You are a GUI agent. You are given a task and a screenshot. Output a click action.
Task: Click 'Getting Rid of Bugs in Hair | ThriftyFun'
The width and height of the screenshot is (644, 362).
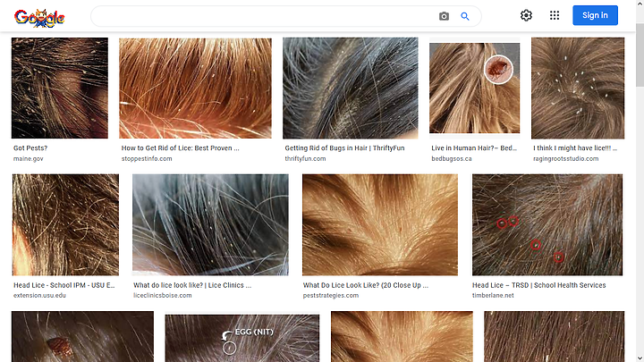(344, 148)
